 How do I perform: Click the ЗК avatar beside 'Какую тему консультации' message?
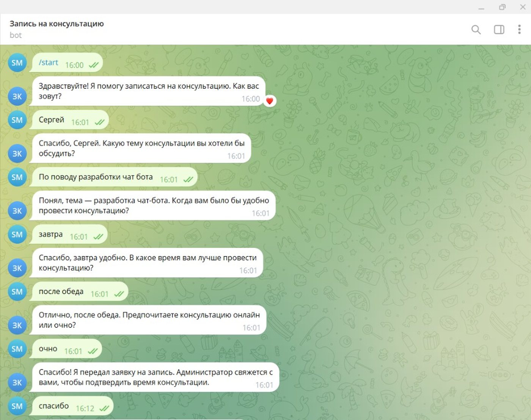click(17, 154)
